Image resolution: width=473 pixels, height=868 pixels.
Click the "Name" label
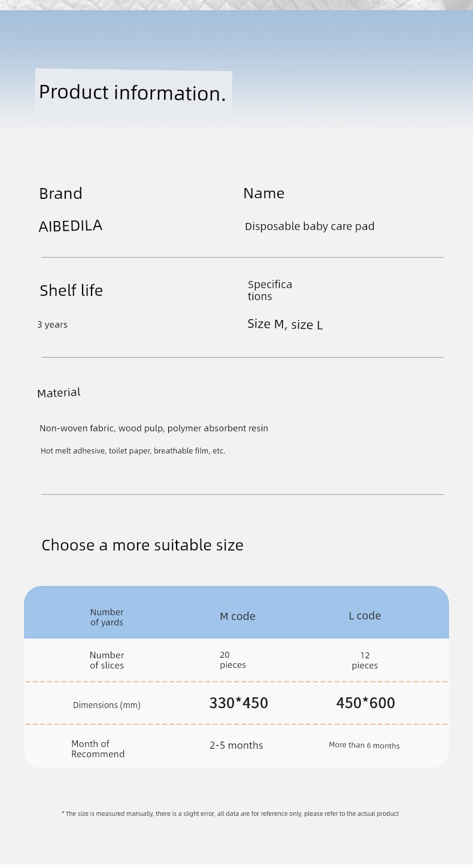(x=263, y=193)
